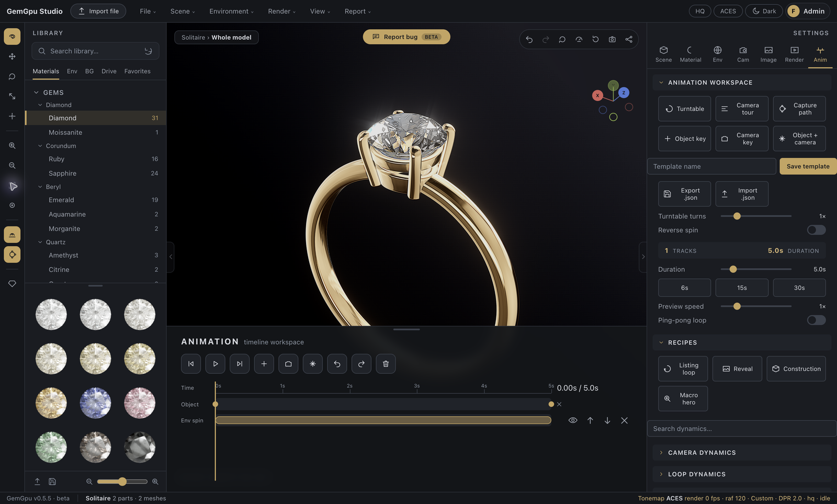Open the Cam settings tab
Screen dimensions: 837x504
coord(743,54)
